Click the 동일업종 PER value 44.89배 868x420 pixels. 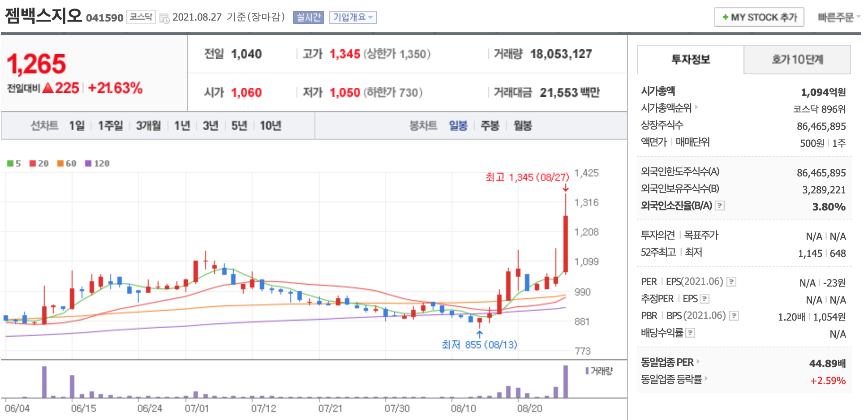coord(827,364)
